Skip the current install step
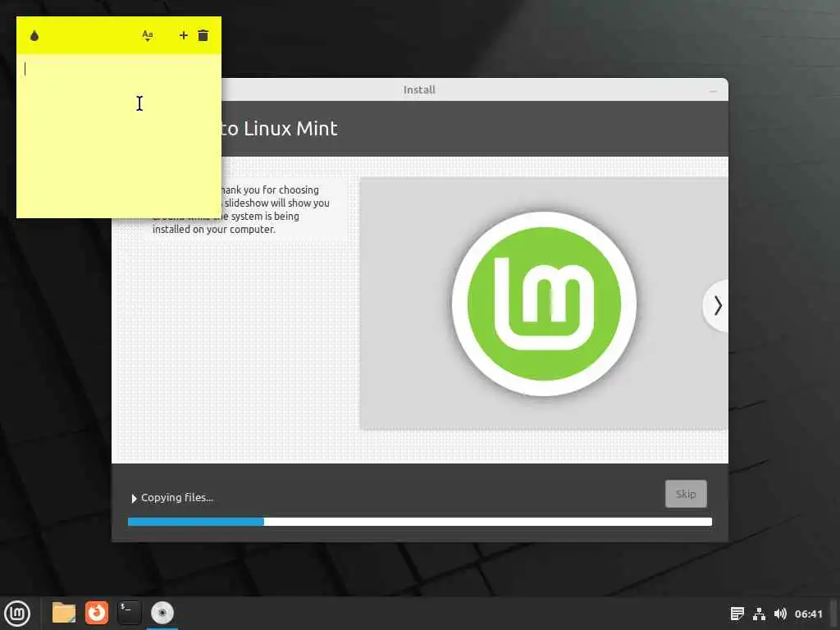 click(686, 494)
